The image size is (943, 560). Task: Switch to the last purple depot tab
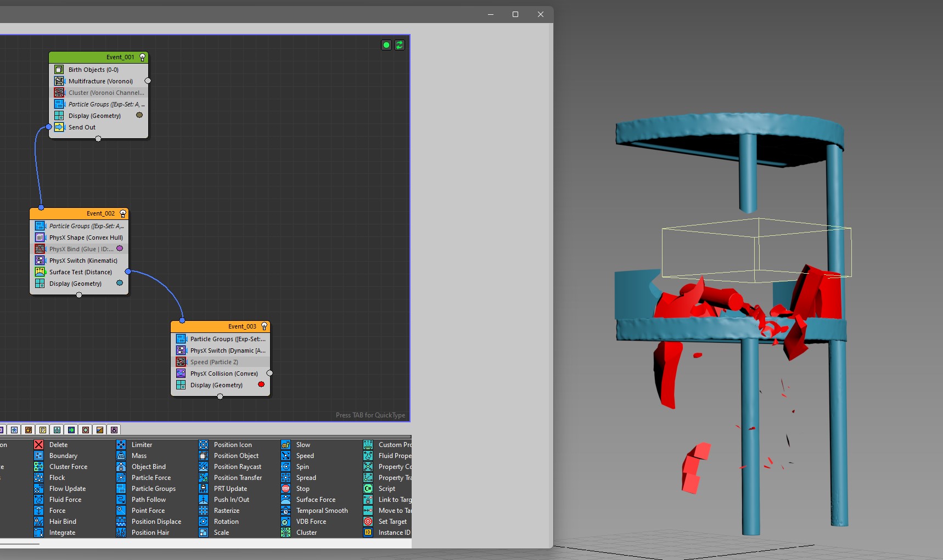(x=114, y=430)
